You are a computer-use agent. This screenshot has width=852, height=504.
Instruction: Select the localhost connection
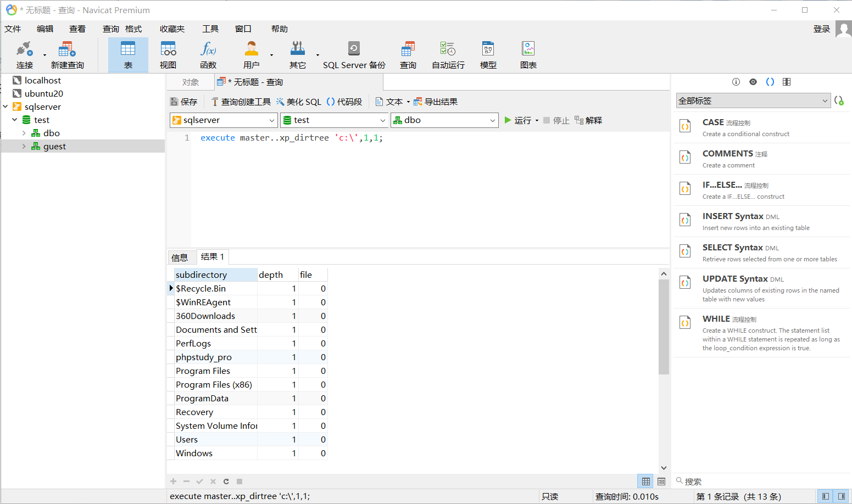pyautogui.click(x=43, y=80)
